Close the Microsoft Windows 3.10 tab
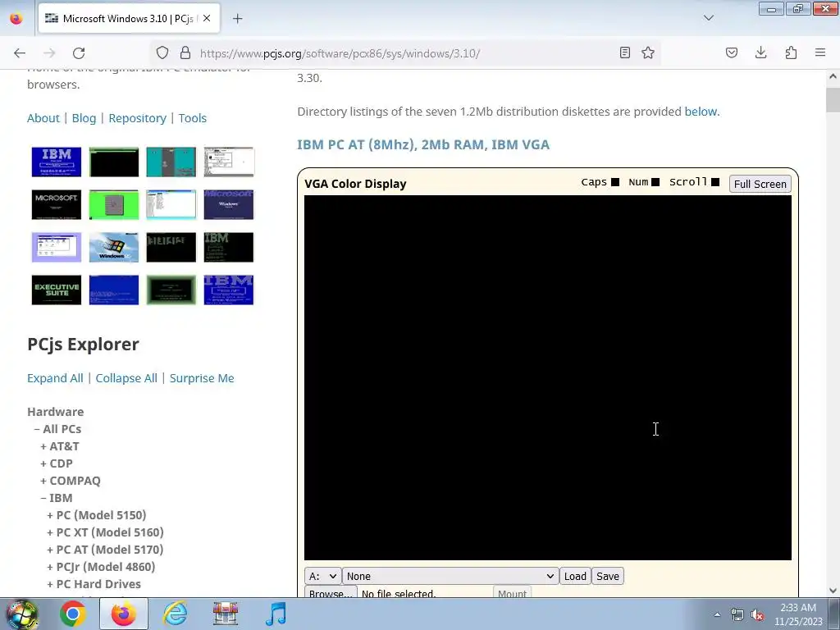Image resolution: width=840 pixels, height=630 pixels. (x=207, y=18)
